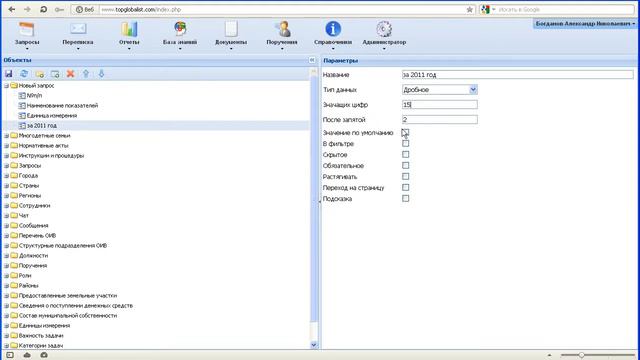The height and width of the screenshot is (360, 640).
Task: Open the Отчеты chart icon
Action: tap(129, 29)
